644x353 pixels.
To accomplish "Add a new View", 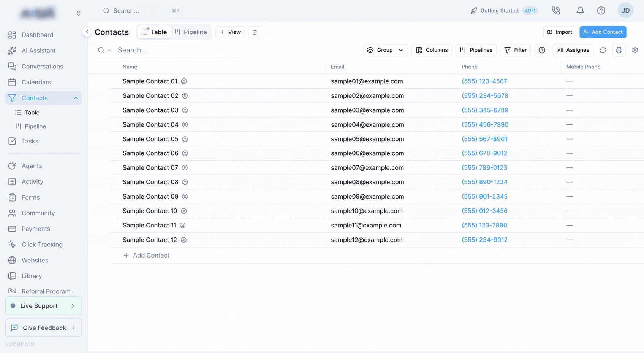I will point(230,32).
